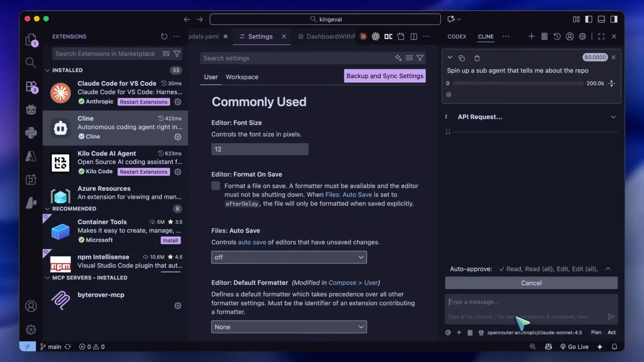The height and width of the screenshot is (362, 644).
Task: Filter extensions with funnel icon
Action: point(177,53)
